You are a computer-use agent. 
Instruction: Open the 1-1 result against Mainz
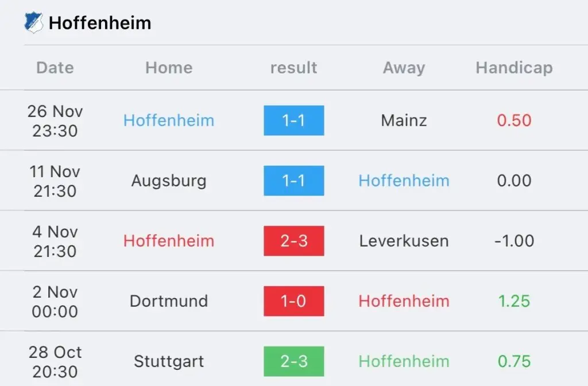[x=294, y=120]
